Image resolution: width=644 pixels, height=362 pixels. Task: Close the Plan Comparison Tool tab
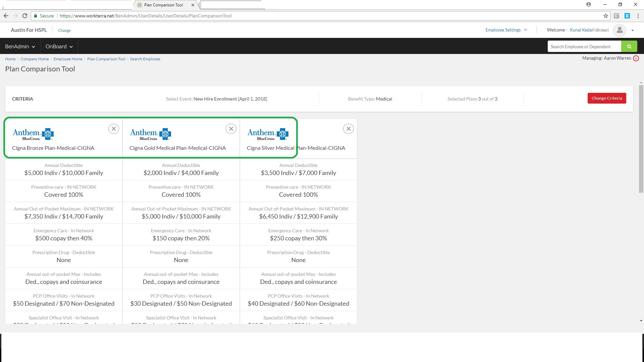[x=193, y=5]
